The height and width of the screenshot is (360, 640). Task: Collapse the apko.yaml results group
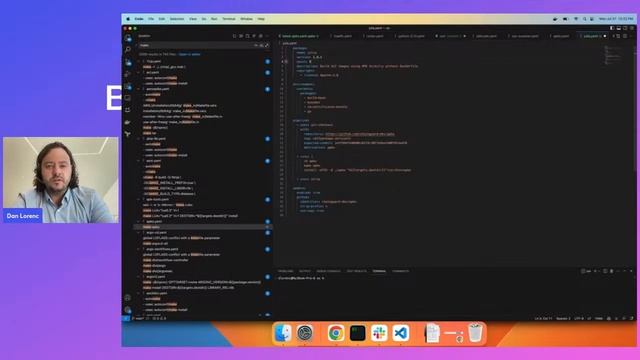point(138,221)
